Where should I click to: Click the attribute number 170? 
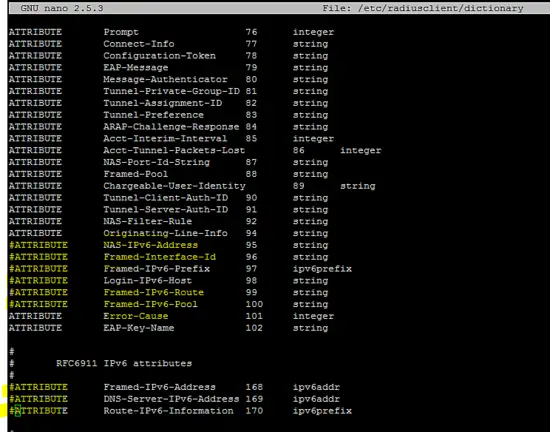pyautogui.click(x=254, y=411)
